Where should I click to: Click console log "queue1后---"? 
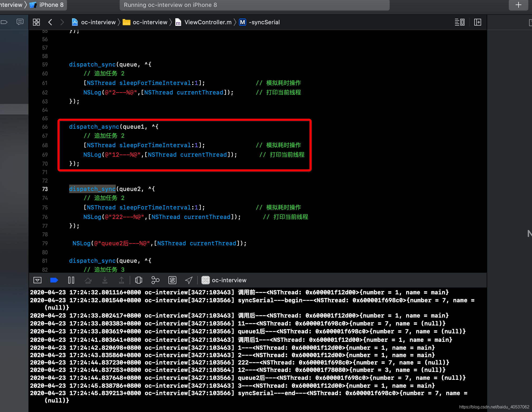tap(248, 332)
